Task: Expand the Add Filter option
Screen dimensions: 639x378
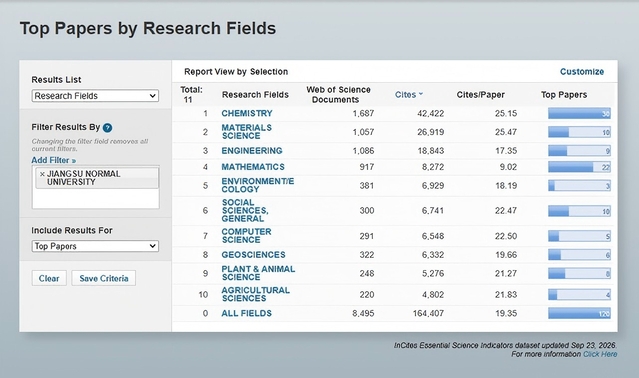Action: [54, 160]
